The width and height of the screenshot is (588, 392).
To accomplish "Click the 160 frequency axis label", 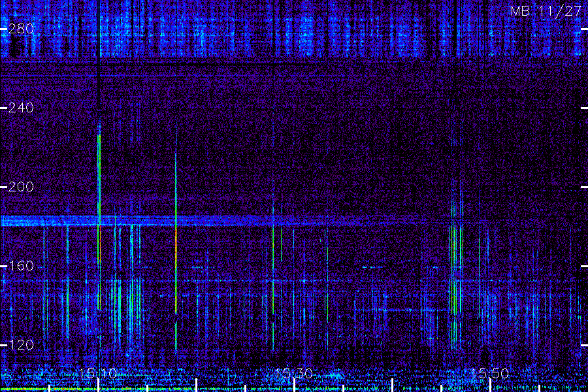I will (21, 266).
